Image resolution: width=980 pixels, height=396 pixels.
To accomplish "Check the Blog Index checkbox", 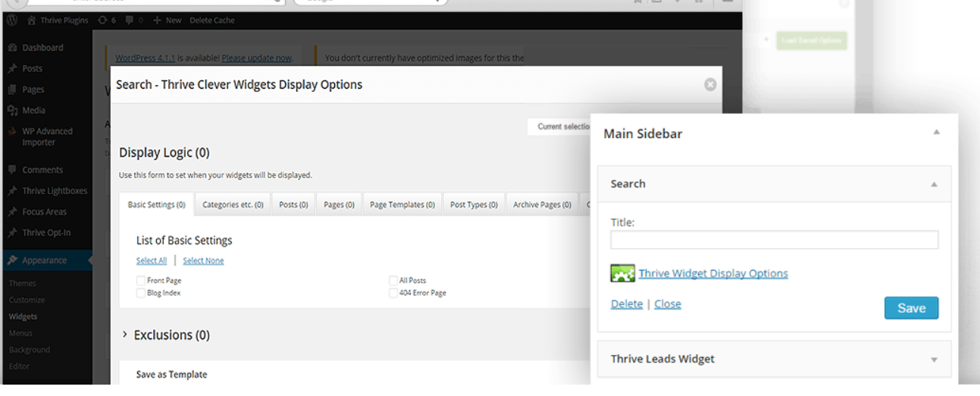I will point(141,293).
